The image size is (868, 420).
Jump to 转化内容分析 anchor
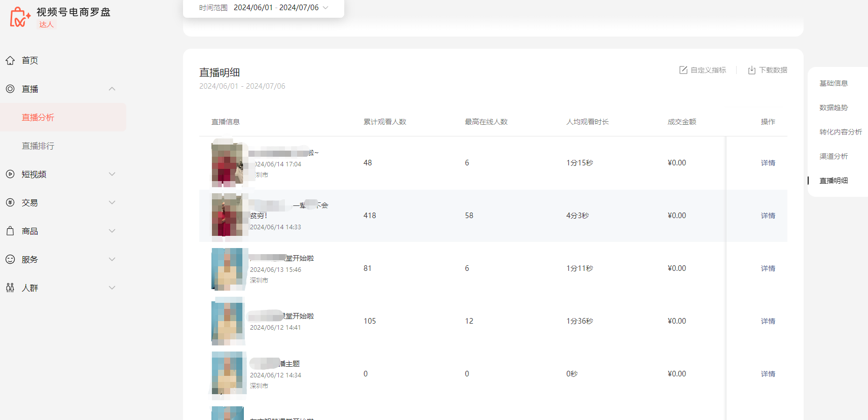pos(841,132)
